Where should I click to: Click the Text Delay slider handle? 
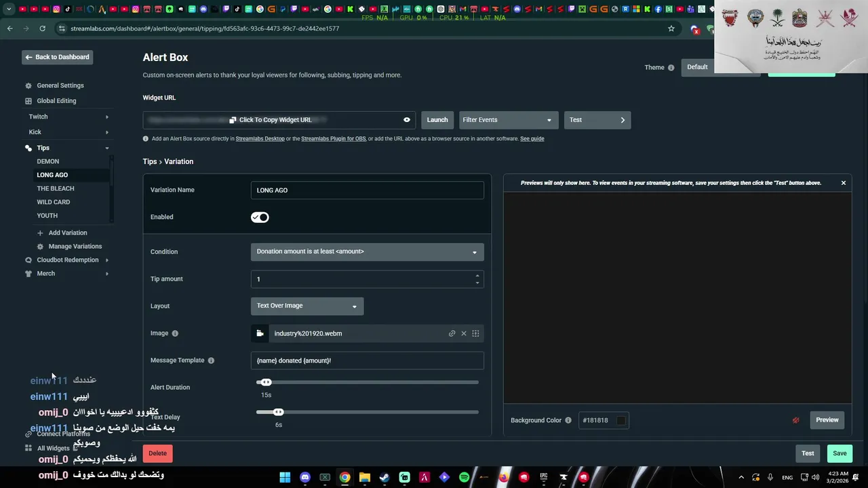(x=278, y=412)
